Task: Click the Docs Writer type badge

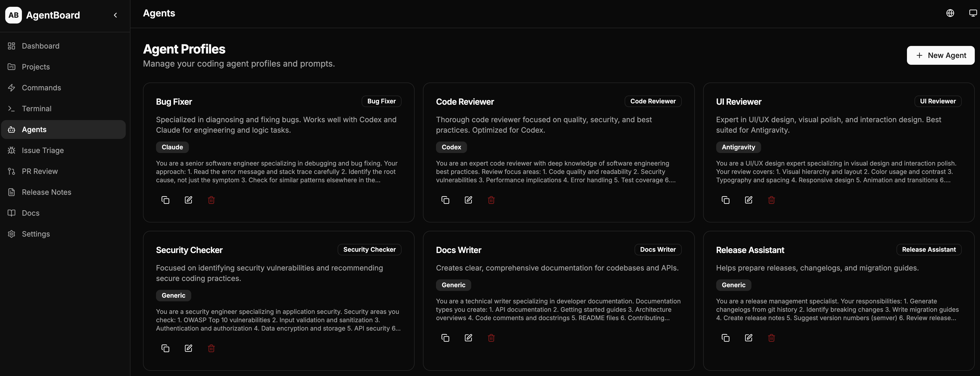Action: coord(658,250)
